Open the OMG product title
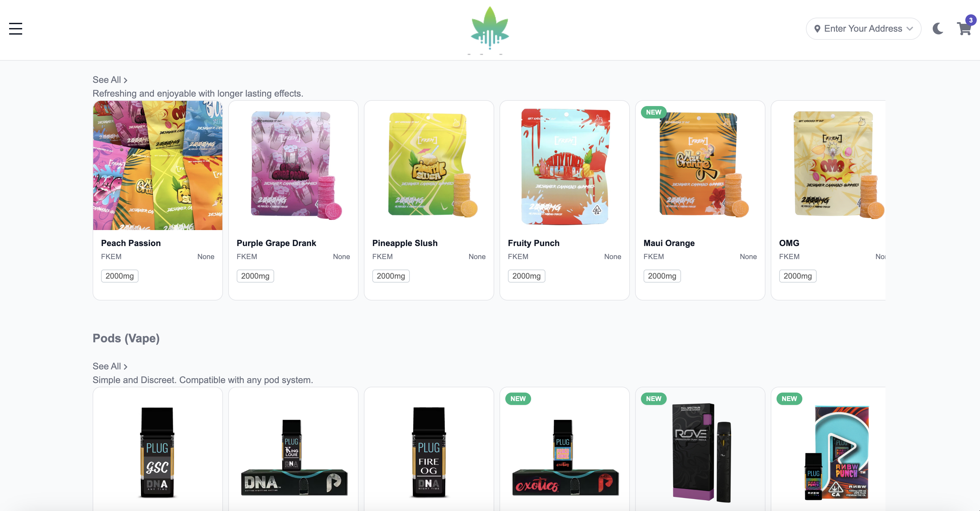Viewport: 980px width, 511px height. click(x=789, y=243)
